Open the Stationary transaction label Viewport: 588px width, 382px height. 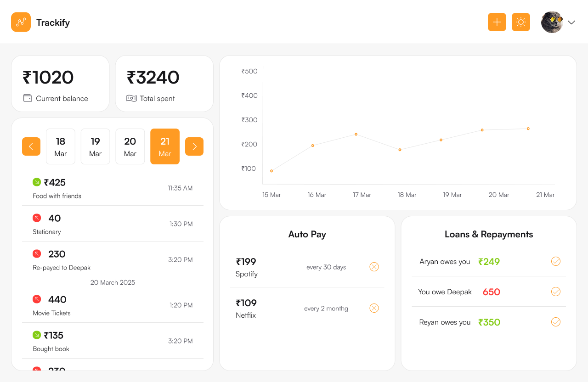(47, 232)
